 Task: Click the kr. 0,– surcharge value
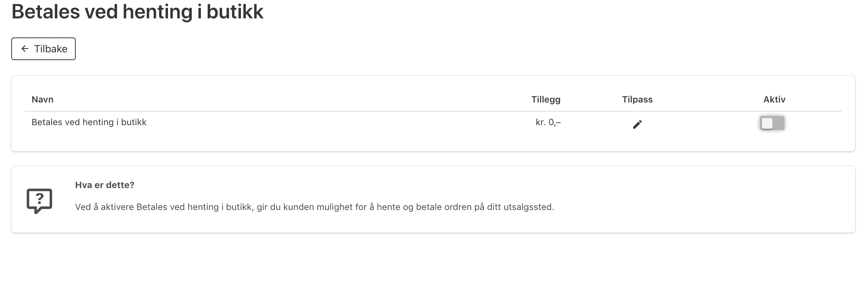tap(548, 122)
